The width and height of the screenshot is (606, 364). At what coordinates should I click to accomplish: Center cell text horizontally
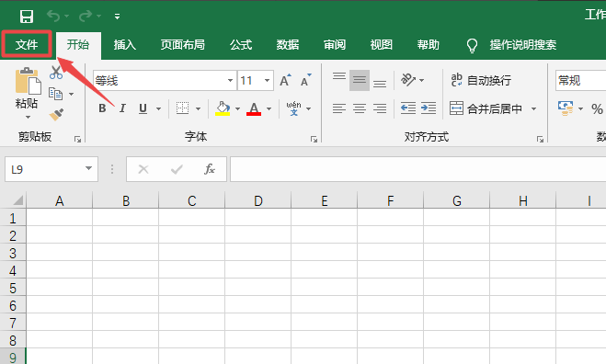[x=360, y=108]
